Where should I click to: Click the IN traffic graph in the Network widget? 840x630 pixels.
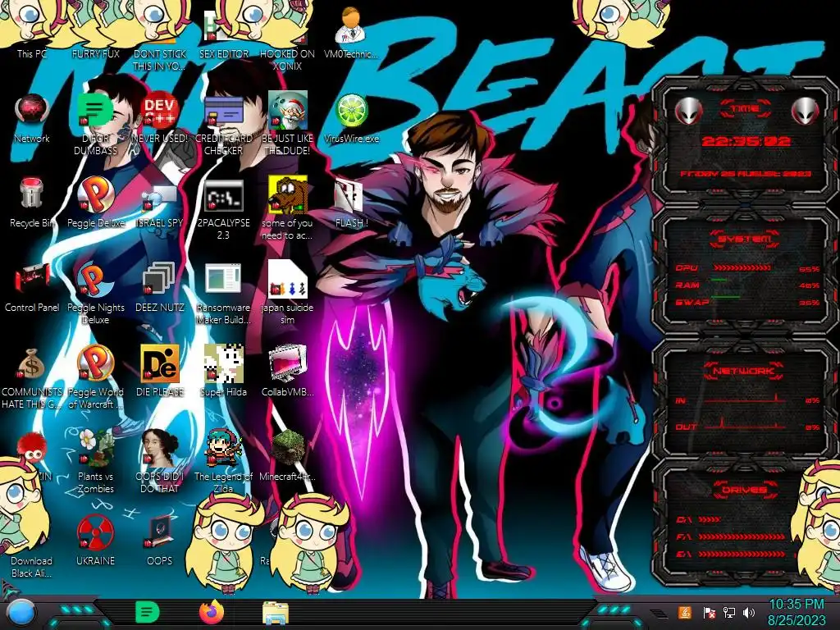(x=746, y=399)
